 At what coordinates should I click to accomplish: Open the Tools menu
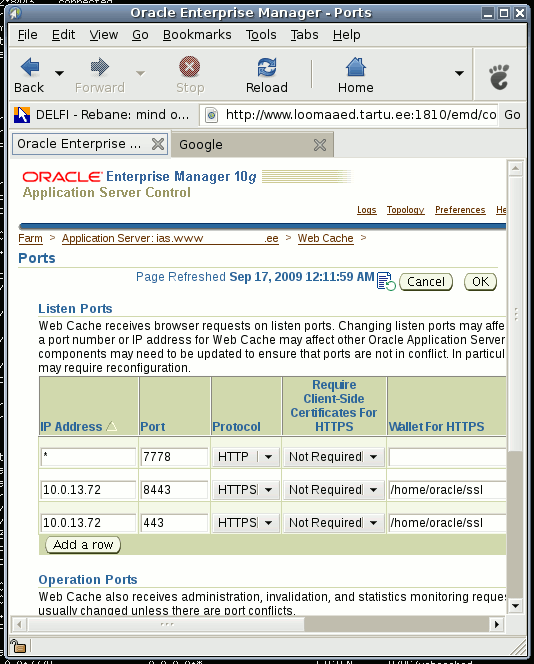pyautogui.click(x=261, y=35)
